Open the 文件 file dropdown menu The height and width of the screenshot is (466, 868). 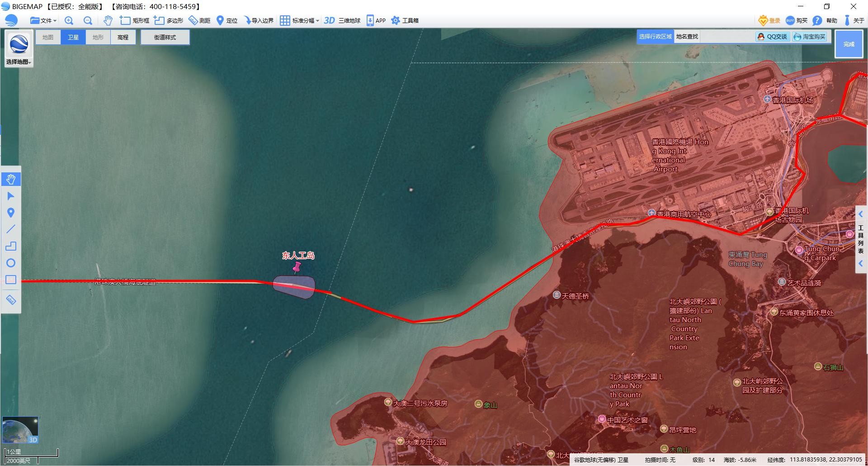(43, 20)
